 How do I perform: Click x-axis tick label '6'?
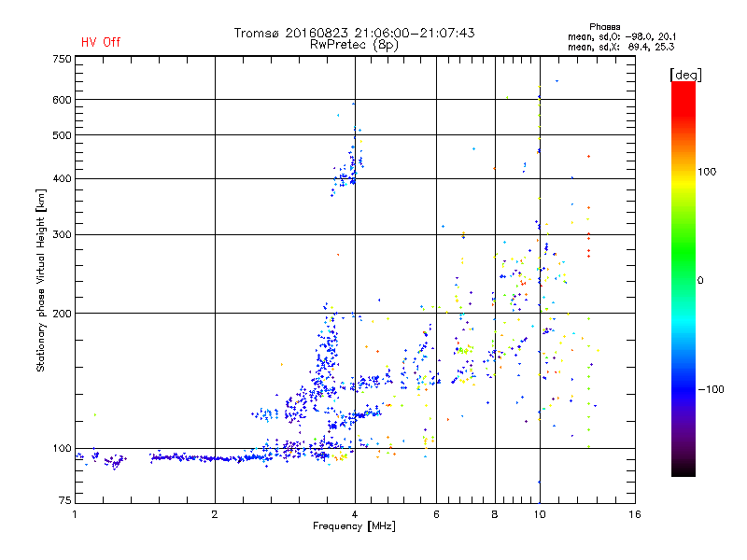[436, 514]
